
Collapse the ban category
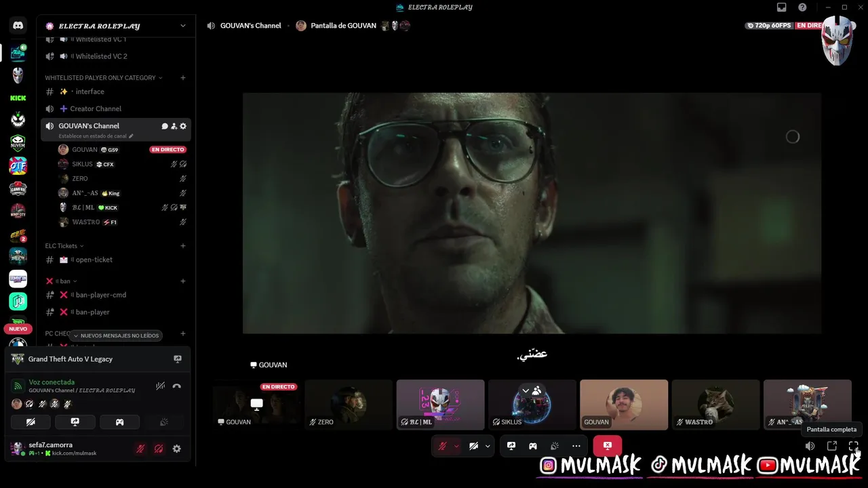(62, 281)
